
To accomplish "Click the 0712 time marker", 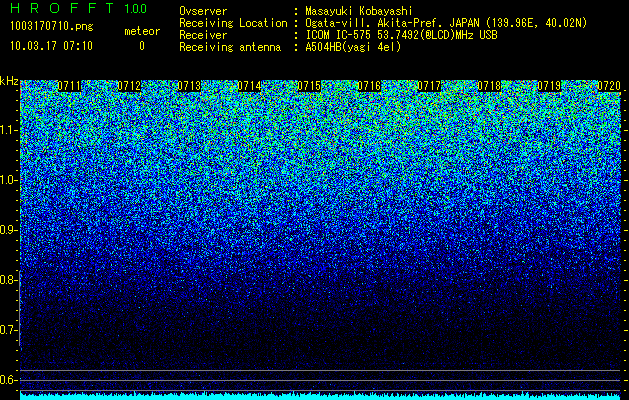I will (129, 86).
